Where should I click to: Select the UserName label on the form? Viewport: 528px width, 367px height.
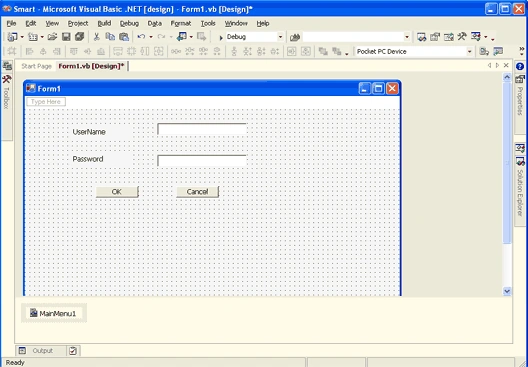click(101, 132)
